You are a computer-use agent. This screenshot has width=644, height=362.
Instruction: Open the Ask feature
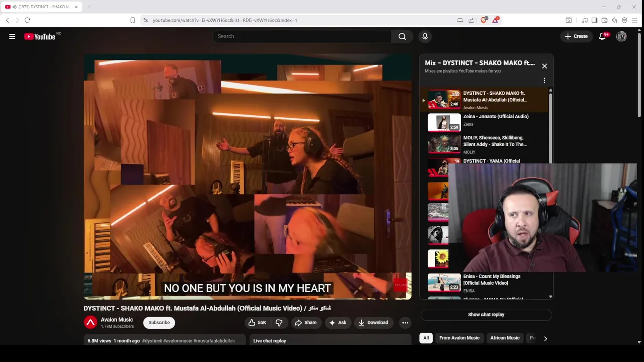tap(338, 323)
